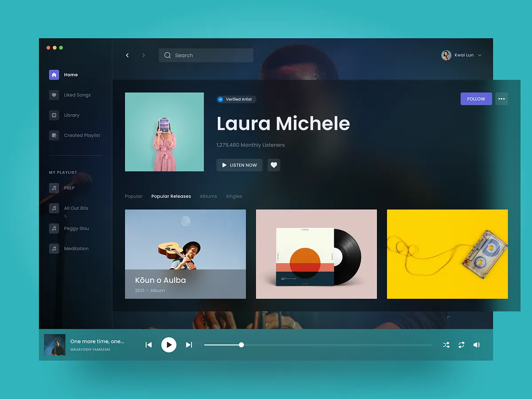Click the unplayed portion of progress bar
532x399 pixels.
338,345
